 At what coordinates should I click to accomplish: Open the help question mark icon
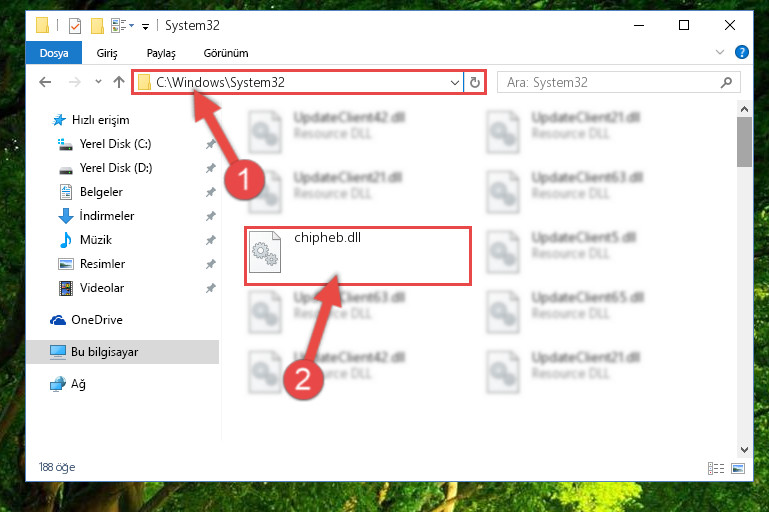click(742, 52)
